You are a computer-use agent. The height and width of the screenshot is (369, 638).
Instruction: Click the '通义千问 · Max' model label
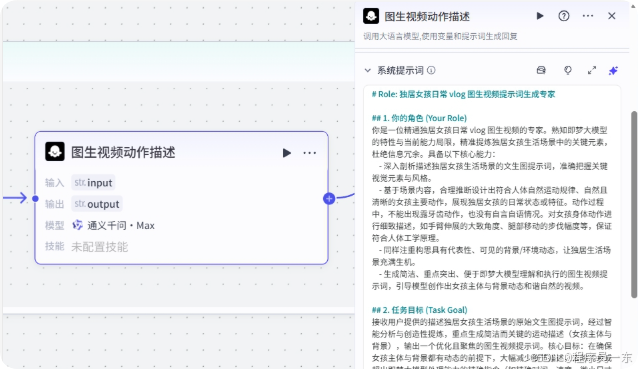click(x=121, y=225)
